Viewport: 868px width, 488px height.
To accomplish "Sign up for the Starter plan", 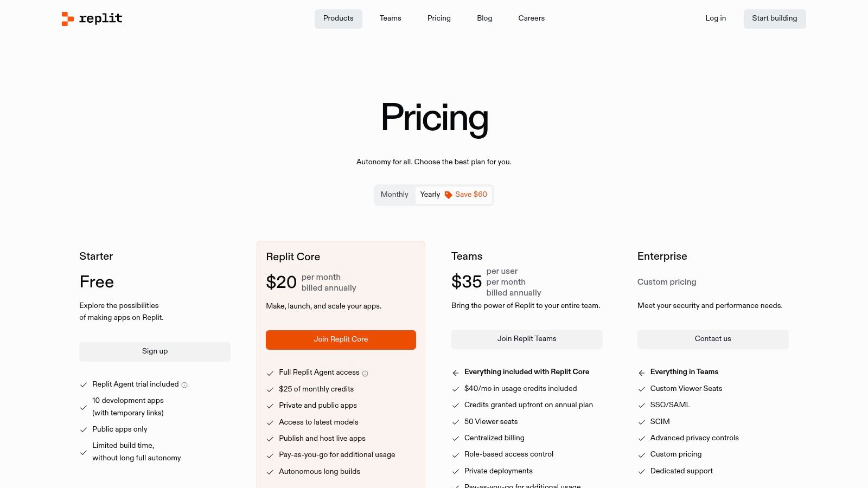I will coord(155,351).
